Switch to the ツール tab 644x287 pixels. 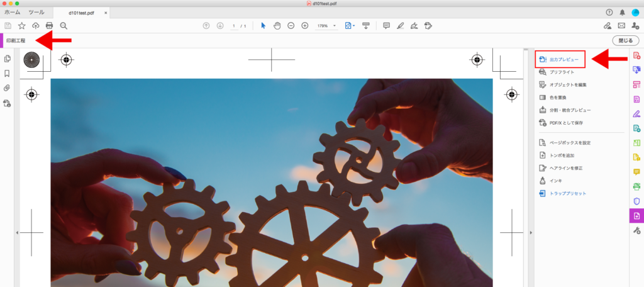(36, 13)
